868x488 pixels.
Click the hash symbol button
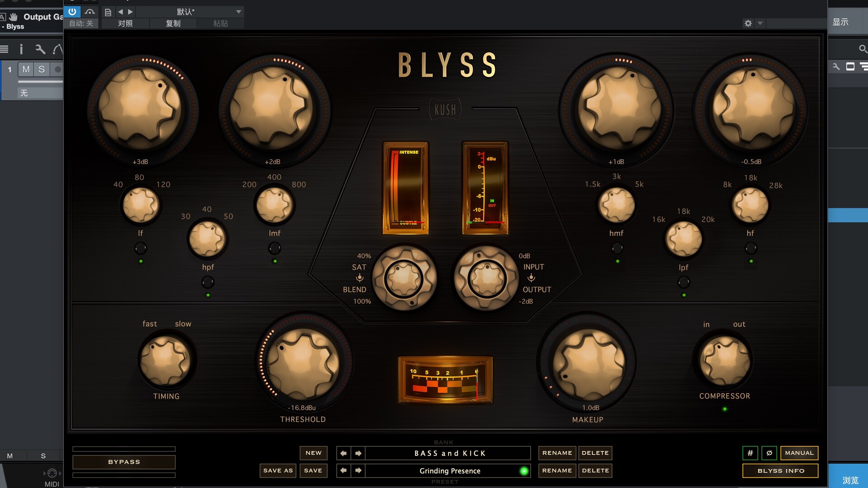pyautogui.click(x=750, y=453)
